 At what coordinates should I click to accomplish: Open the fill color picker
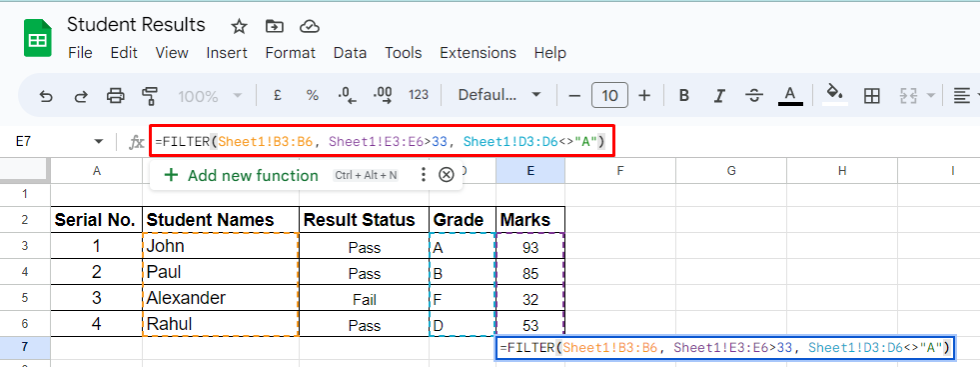pyautogui.click(x=835, y=95)
